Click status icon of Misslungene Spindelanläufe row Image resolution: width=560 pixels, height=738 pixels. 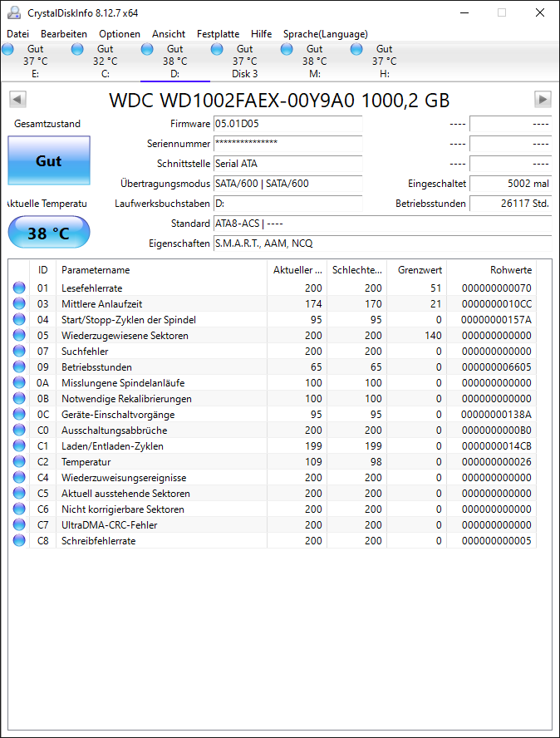(x=19, y=382)
